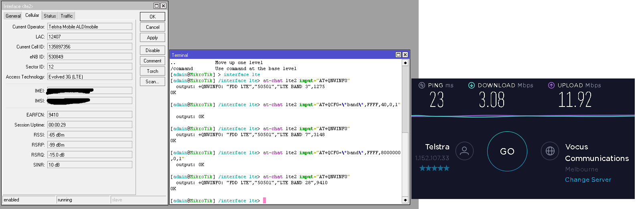This screenshot has height=209, width=644.
Task: Click the 'LTE BAND 7',3148 output line
Action: (x=251, y=135)
